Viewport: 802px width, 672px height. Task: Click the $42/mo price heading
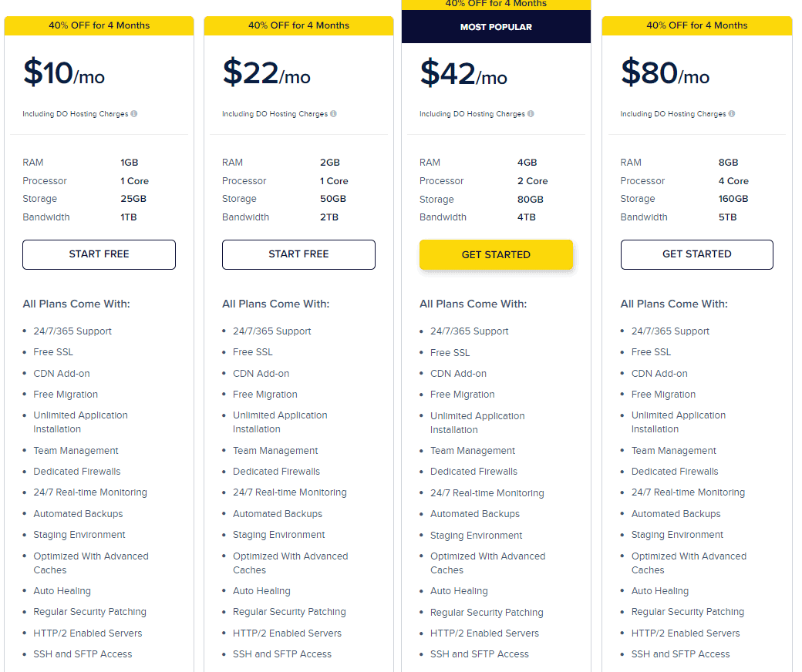coord(463,73)
